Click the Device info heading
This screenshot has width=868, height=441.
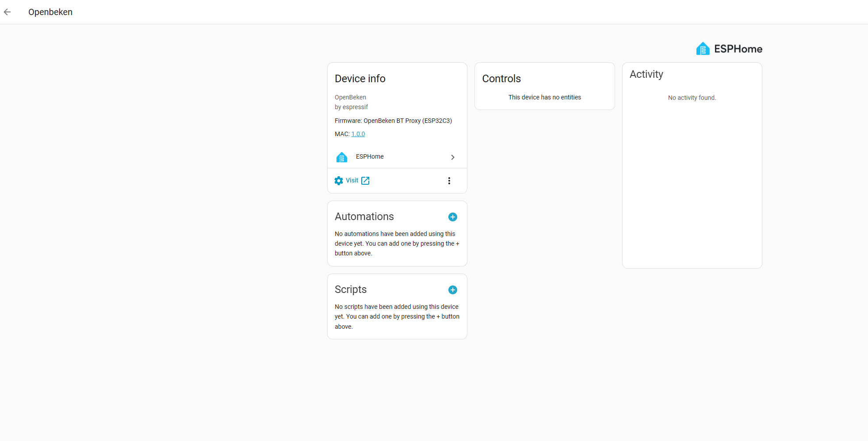360,79
